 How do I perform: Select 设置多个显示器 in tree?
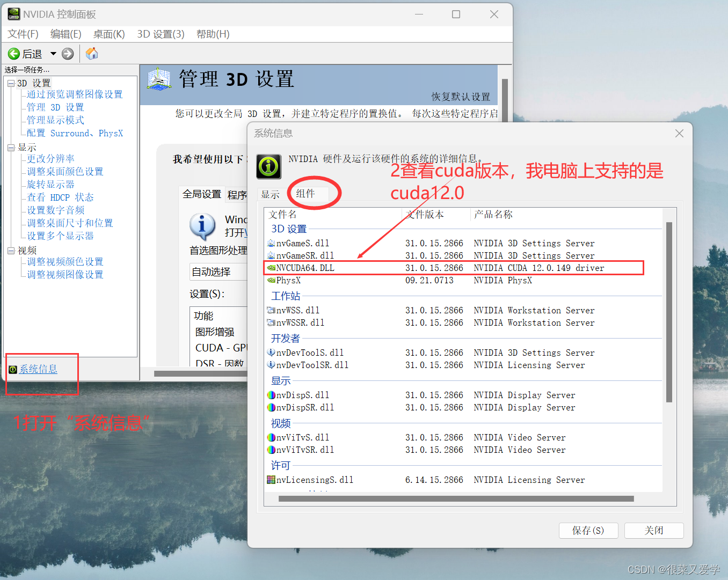[60, 236]
